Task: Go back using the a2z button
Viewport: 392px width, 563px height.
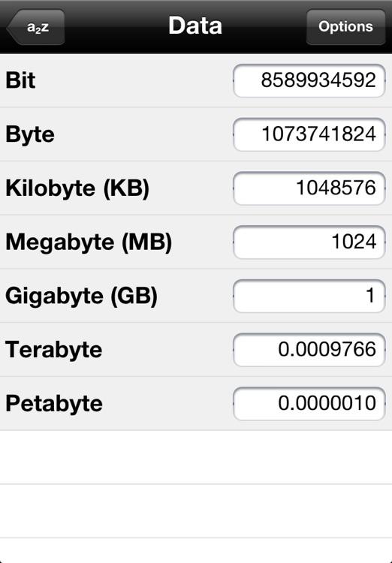Action: pyautogui.click(x=35, y=27)
